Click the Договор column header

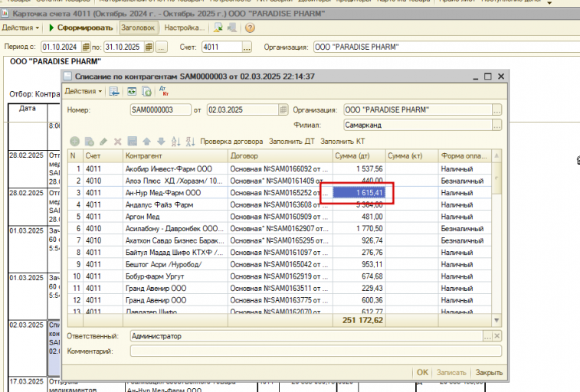280,156
